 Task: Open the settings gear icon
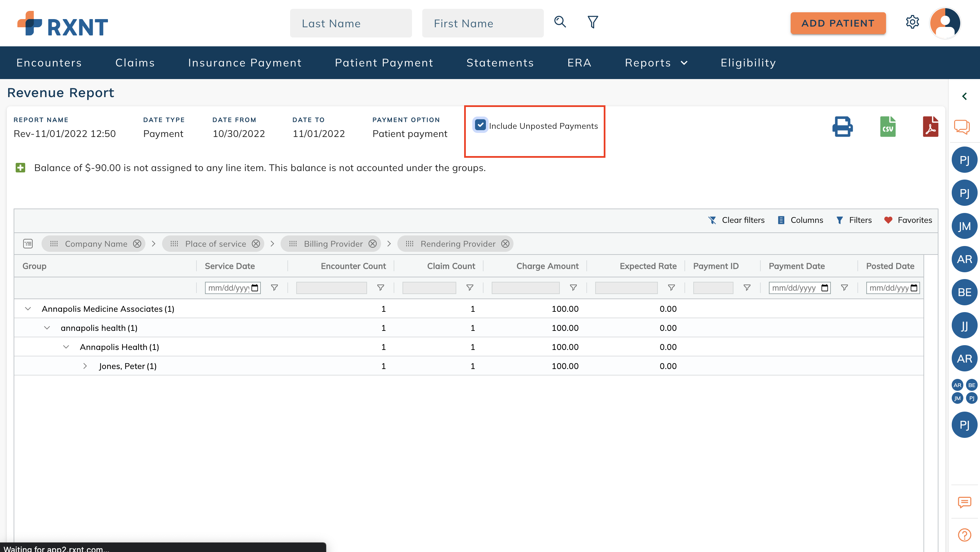912,22
